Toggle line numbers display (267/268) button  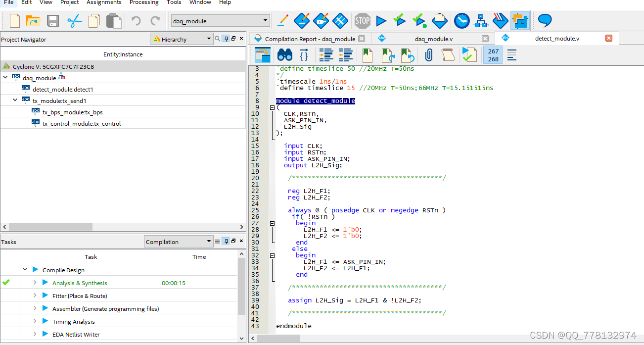[493, 55]
